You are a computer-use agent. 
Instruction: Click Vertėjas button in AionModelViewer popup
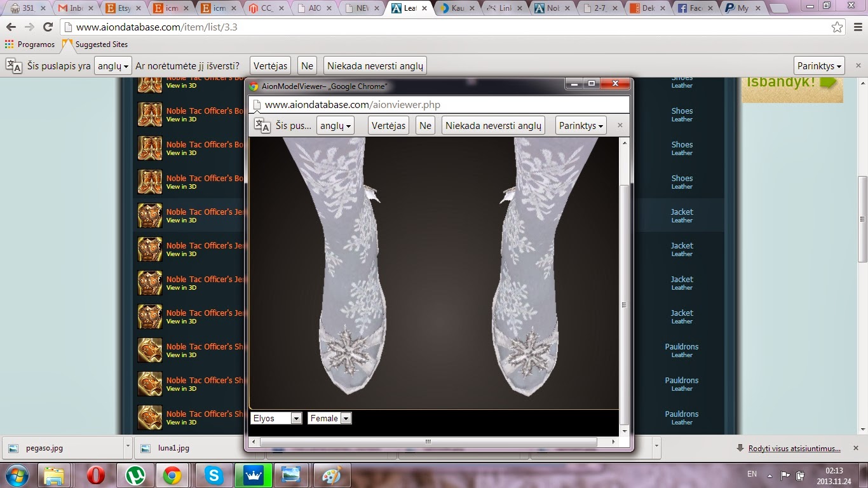point(388,125)
